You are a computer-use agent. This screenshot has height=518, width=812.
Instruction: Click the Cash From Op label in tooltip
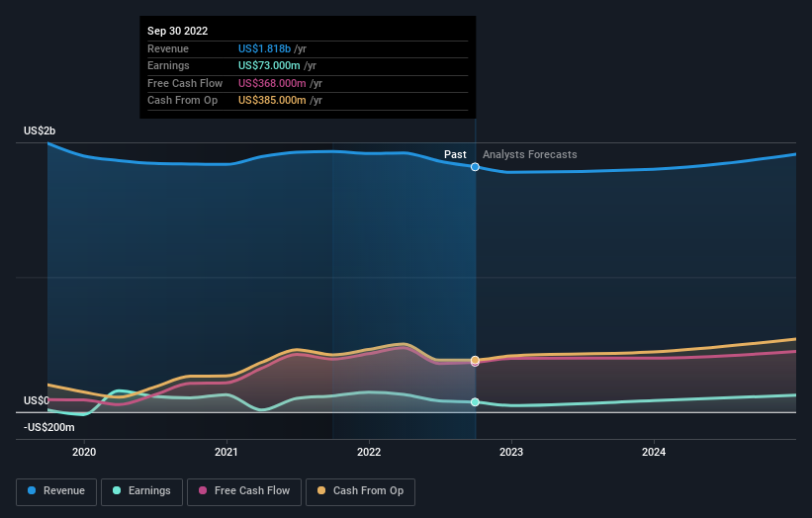click(182, 101)
